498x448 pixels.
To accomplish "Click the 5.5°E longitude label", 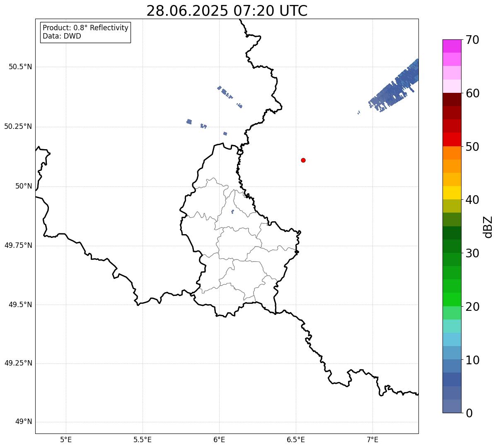I will pos(143,439).
